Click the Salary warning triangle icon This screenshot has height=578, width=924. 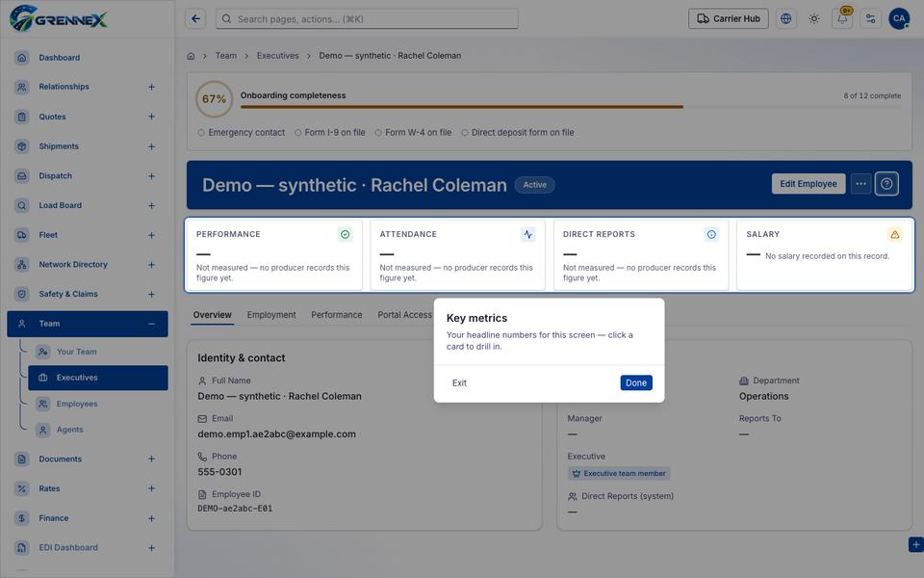coord(894,234)
